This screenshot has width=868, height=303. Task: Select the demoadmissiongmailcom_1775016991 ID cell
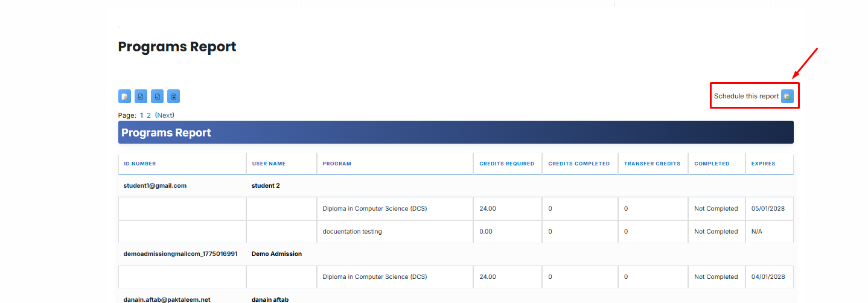click(180, 254)
